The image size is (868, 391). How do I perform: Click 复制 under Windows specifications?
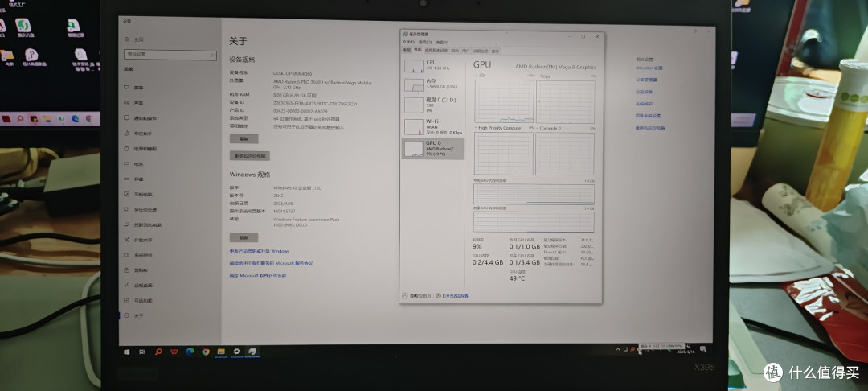click(244, 237)
